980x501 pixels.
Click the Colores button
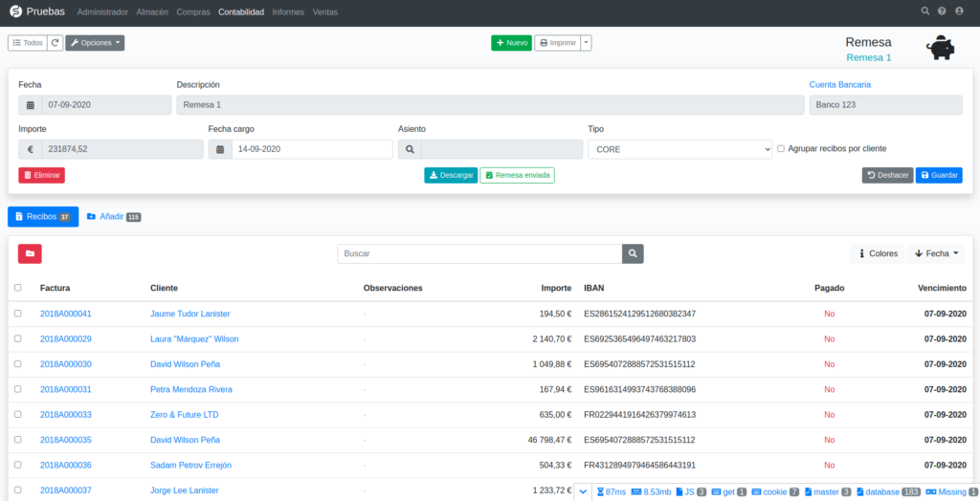(877, 253)
